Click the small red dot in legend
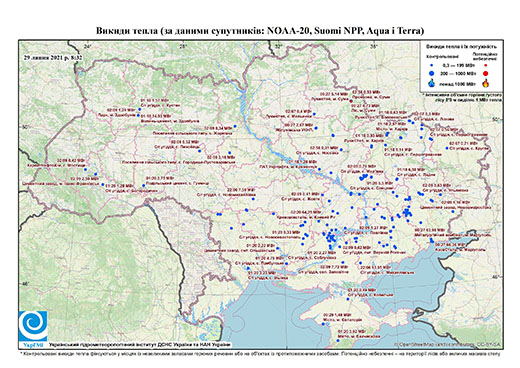Viewport: 520px width, 368px height. pos(486,65)
